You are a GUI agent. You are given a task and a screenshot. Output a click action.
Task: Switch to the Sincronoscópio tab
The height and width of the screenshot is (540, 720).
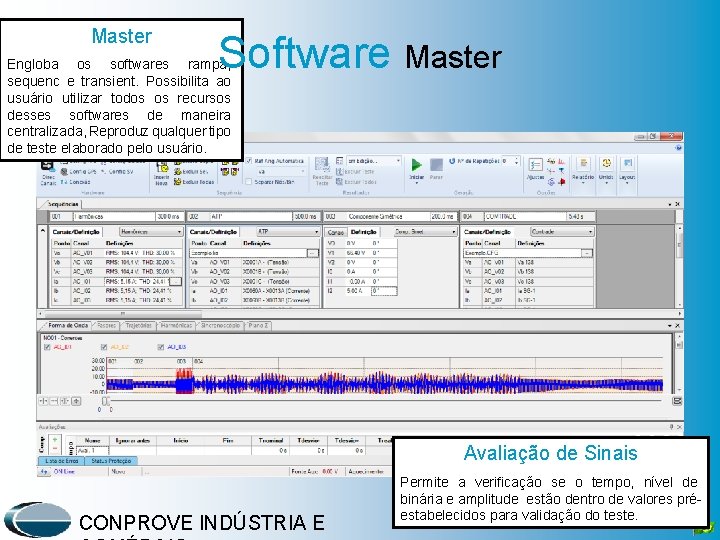pos(221,326)
